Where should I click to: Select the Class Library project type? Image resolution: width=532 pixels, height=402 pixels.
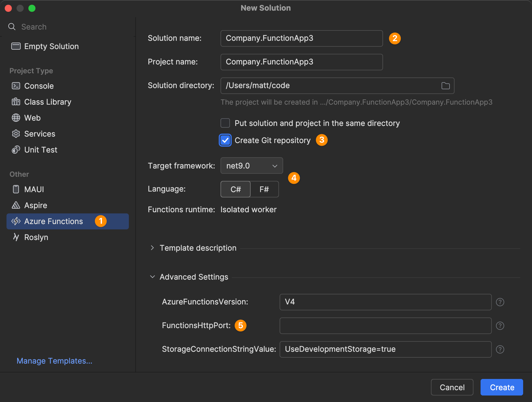pos(47,102)
